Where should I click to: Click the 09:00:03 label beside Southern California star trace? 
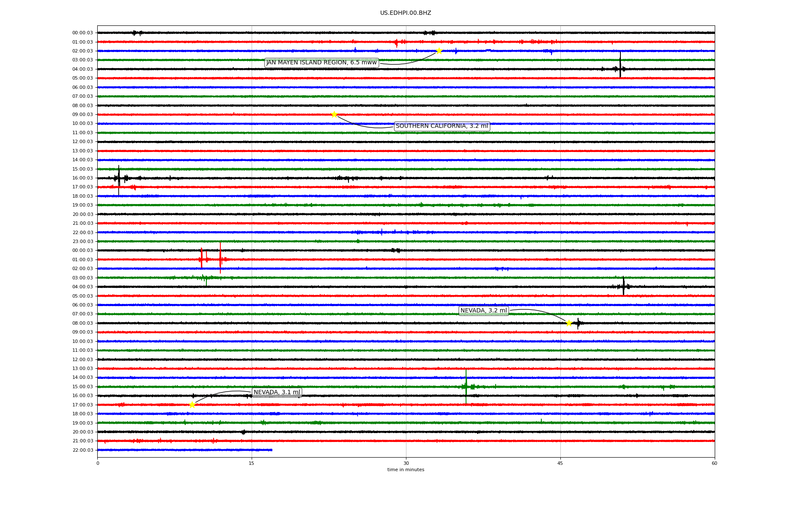pyautogui.click(x=82, y=115)
